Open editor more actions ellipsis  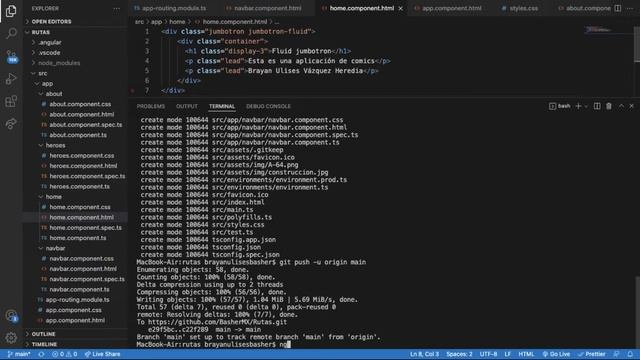click(630, 8)
